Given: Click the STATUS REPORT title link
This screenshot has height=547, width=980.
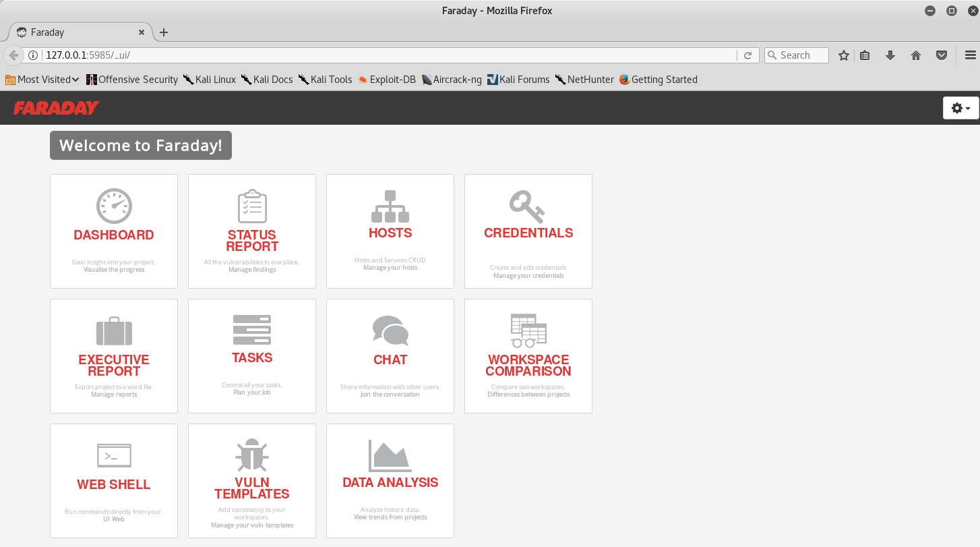Looking at the screenshot, I should coord(252,241).
